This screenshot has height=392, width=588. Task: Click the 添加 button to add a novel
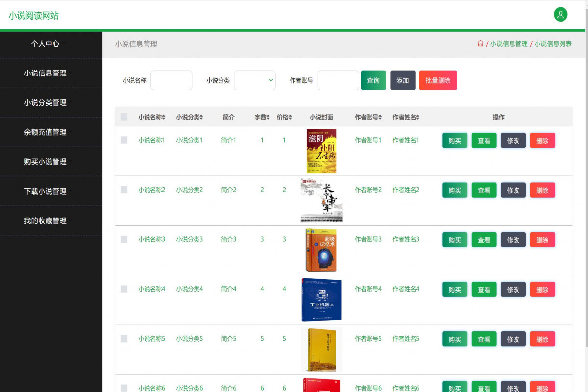(403, 80)
